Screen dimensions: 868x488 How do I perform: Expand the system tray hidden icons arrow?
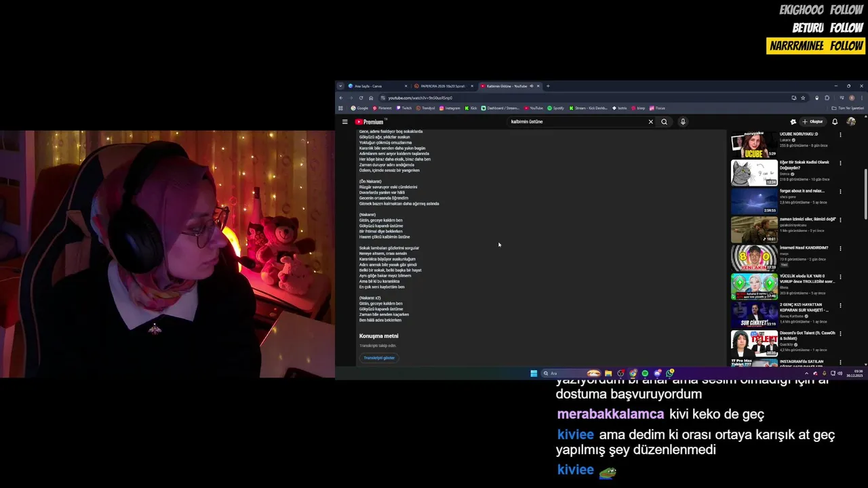(x=806, y=373)
